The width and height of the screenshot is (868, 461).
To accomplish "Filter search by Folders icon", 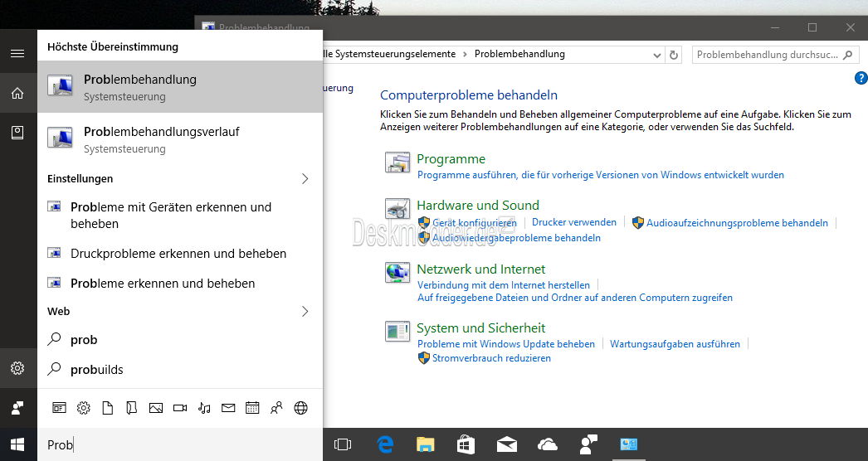I will [x=132, y=408].
